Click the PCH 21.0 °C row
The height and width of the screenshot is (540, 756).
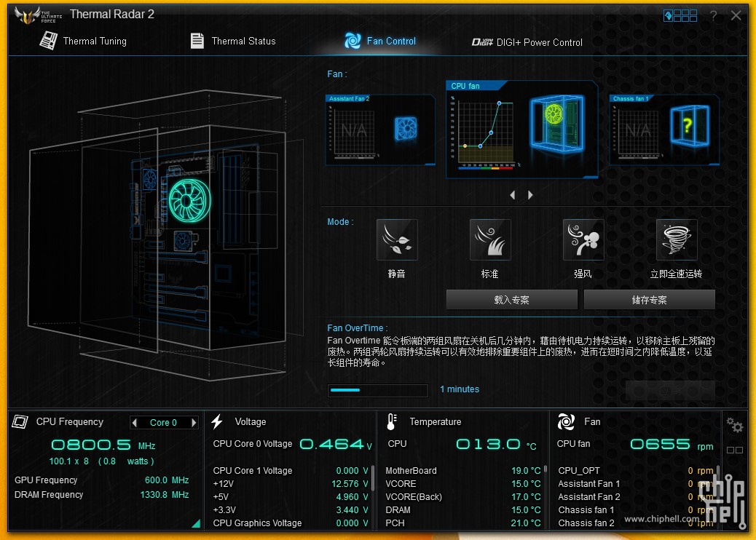coord(463,523)
